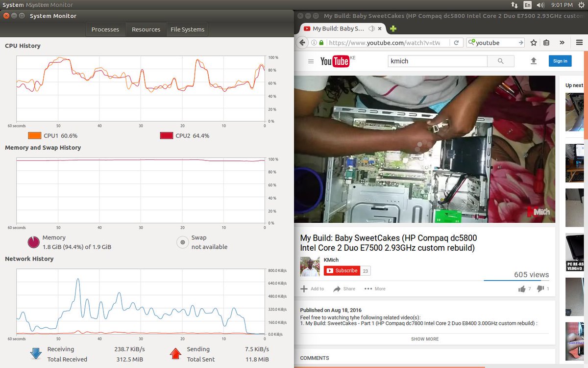Open a new tab with the green plus
The image size is (588, 368).
point(393,28)
